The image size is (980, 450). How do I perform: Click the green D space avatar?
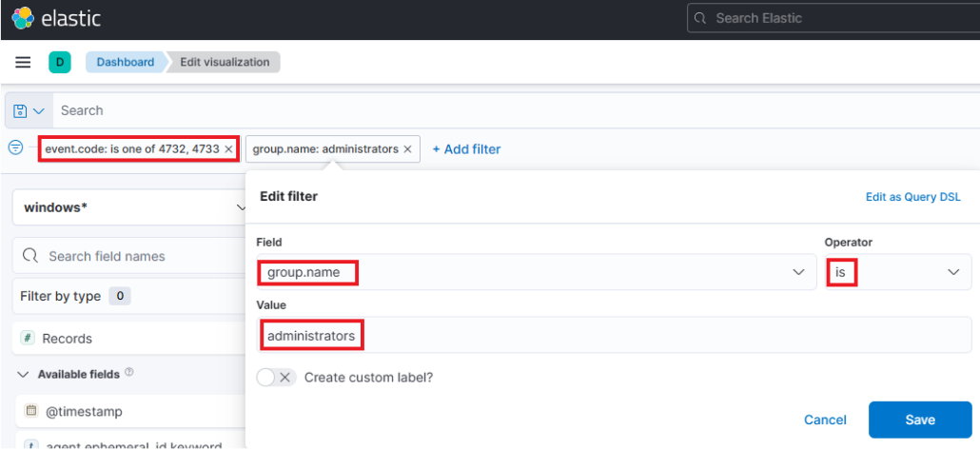60,63
